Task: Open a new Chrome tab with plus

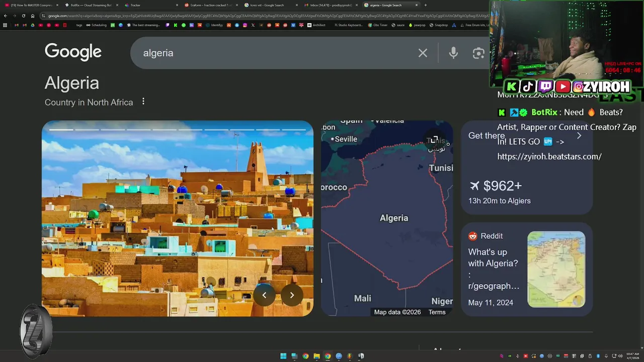Action: tap(426, 5)
